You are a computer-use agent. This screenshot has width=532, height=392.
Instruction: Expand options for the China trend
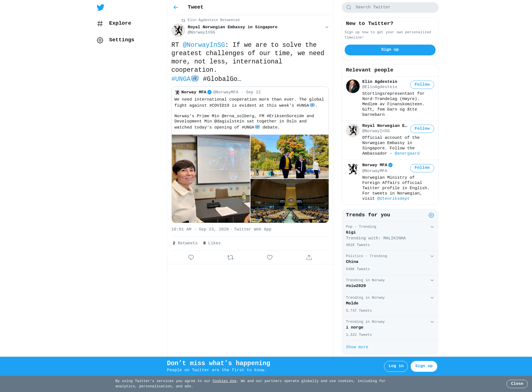(432, 256)
